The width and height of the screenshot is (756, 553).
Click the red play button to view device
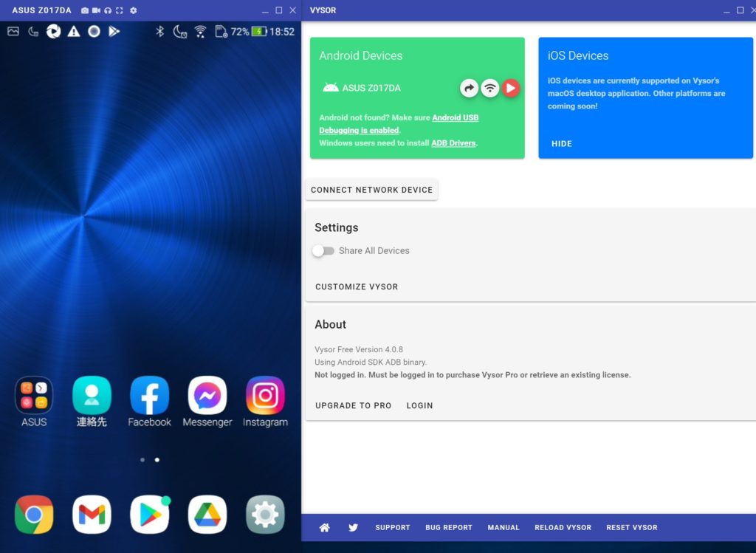[x=511, y=89]
